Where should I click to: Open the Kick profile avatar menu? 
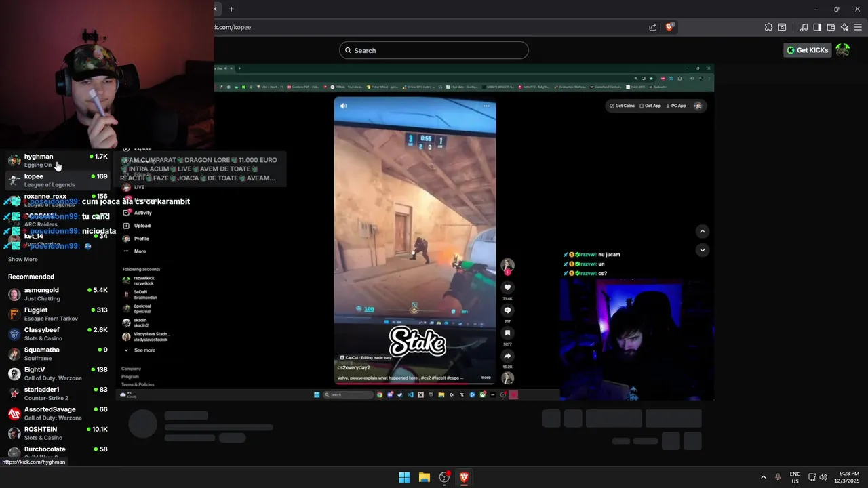843,50
